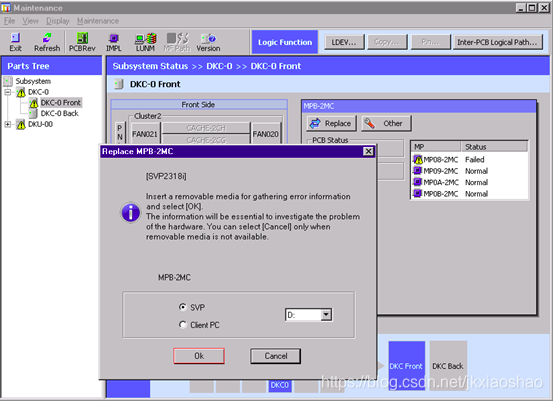This screenshot has width=553, height=401.
Task: Open the File menu
Action: pyautogui.click(x=10, y=21)
